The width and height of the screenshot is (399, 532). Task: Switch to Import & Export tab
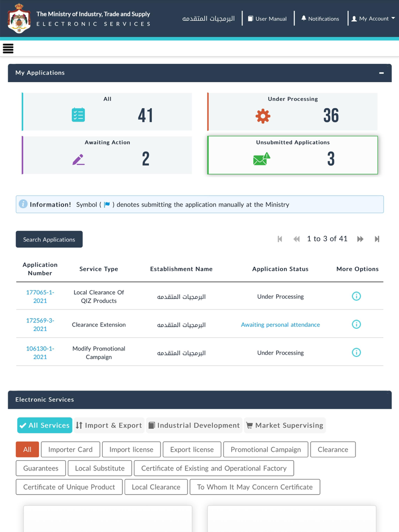109,425
